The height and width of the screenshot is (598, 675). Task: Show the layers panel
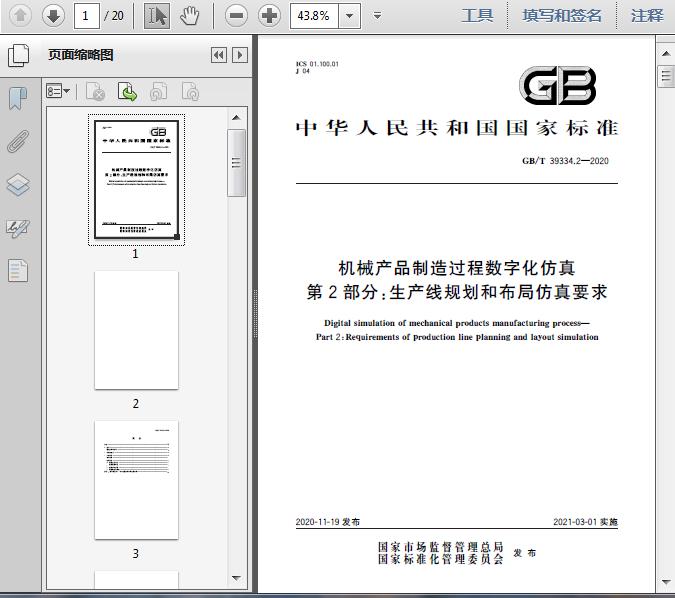pyautogui.click(x=18, y=184)
